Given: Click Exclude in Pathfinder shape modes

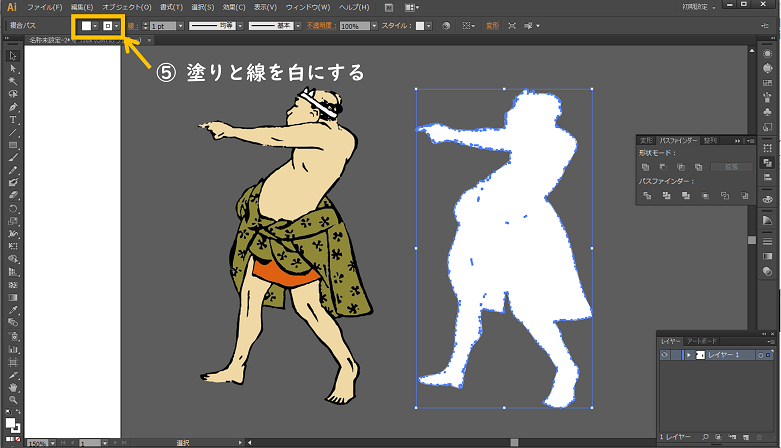Looking at the screenshot, I should click(698, 167).
